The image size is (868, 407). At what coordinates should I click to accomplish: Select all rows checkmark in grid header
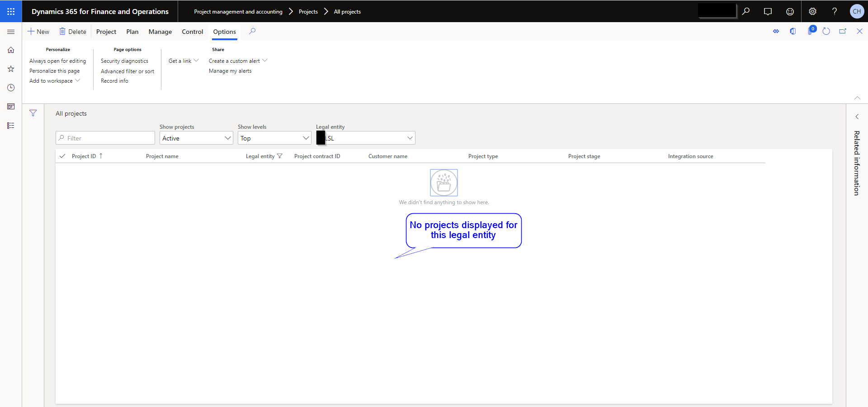62,156
